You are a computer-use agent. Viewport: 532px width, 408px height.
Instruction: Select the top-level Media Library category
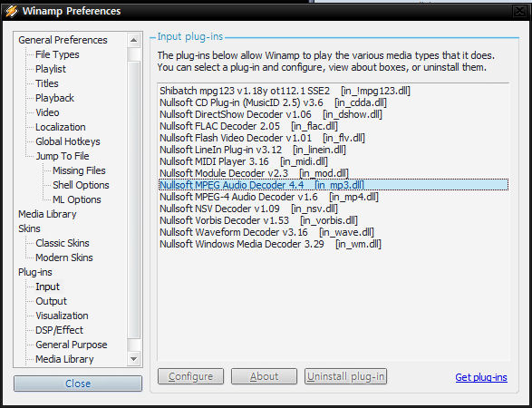pyautogui.click(x=47, y=214)
